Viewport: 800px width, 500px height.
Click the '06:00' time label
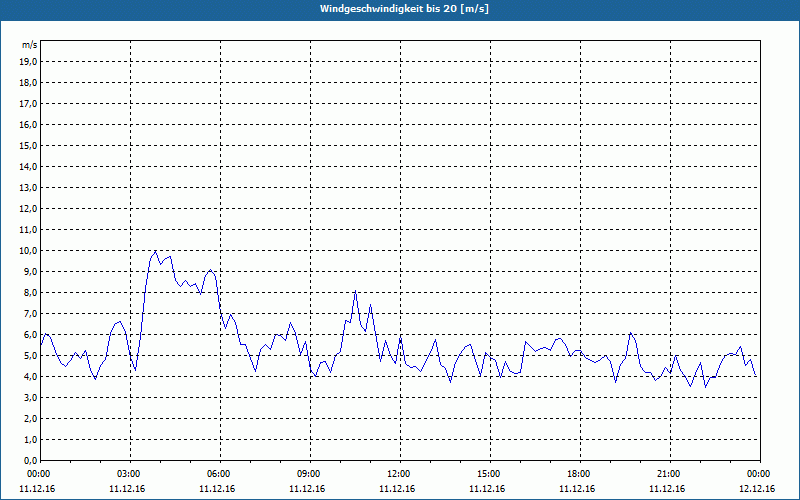coord(220,474)
